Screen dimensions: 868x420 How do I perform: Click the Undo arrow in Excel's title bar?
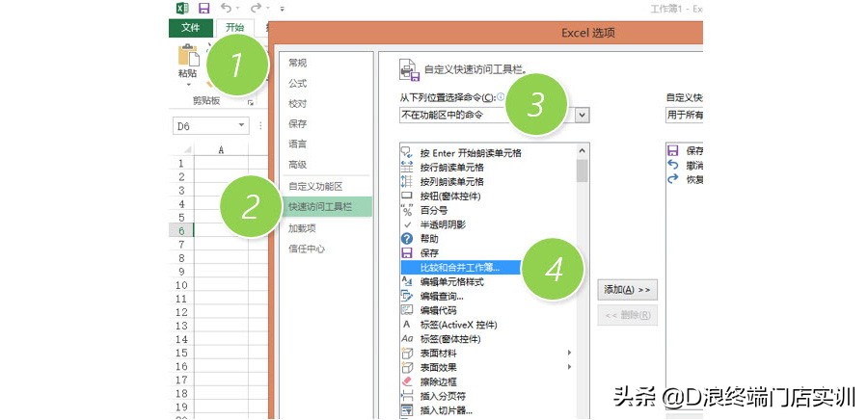click(227, 8)
